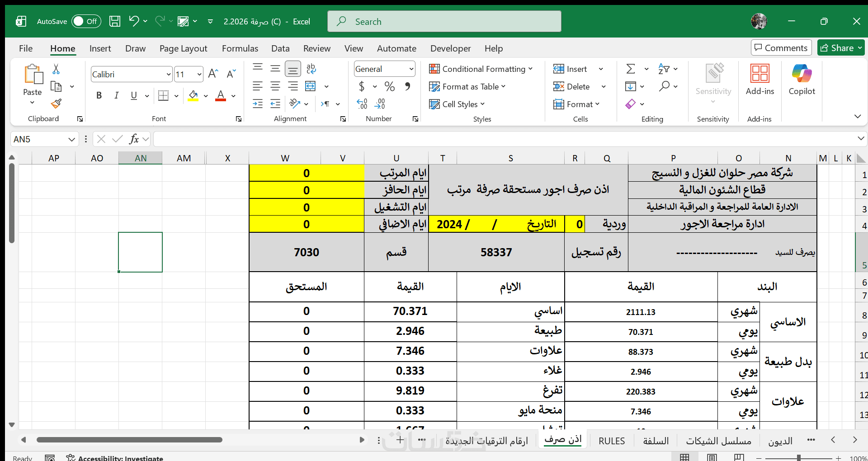Screen dimensions: 868x461
Task: Apply Comma Style icon
Action: point(408,86)
